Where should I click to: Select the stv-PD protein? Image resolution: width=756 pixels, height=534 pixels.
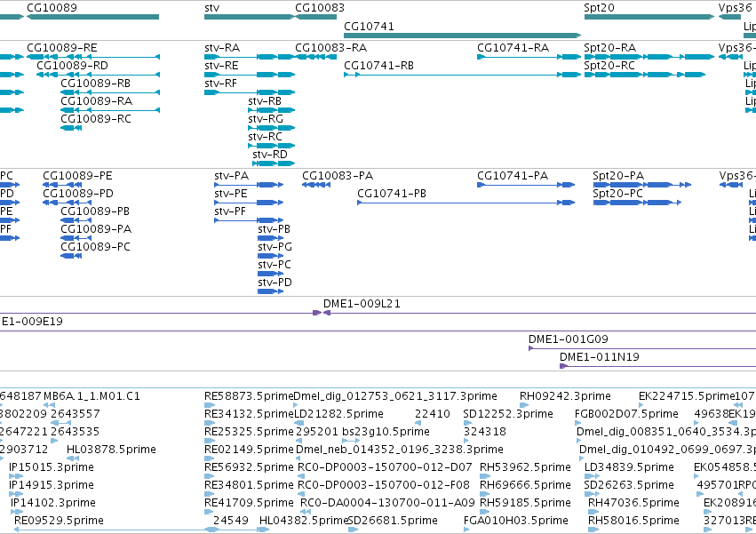pyautogui.click(x=275, y=283)
